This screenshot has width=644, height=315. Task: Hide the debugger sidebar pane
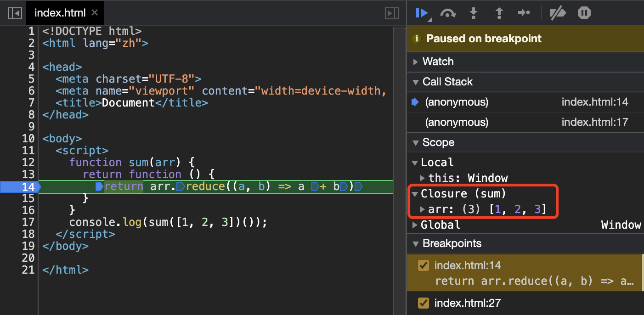click(x=391, y=13)
